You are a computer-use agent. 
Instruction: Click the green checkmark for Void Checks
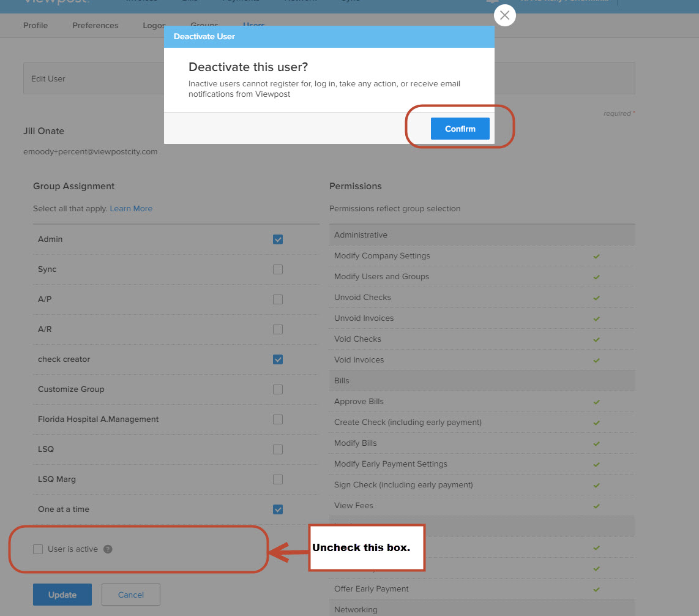point(596,339)
